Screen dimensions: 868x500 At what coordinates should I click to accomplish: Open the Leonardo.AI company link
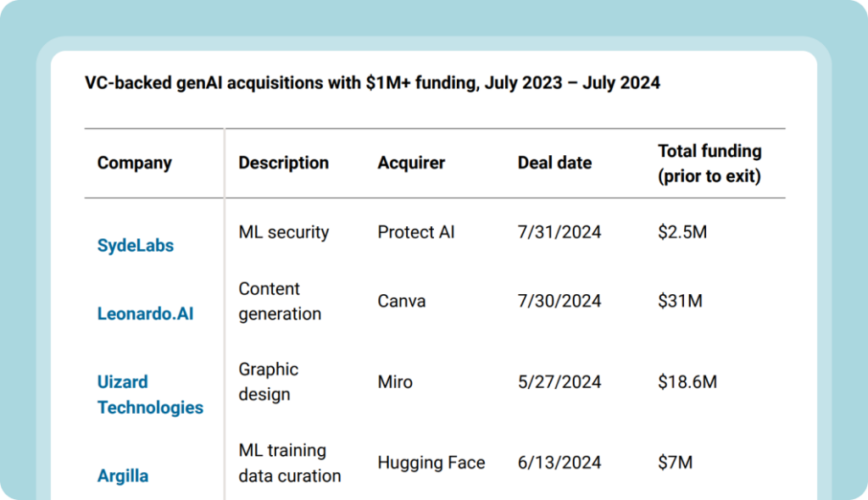[x=145, y=314]
